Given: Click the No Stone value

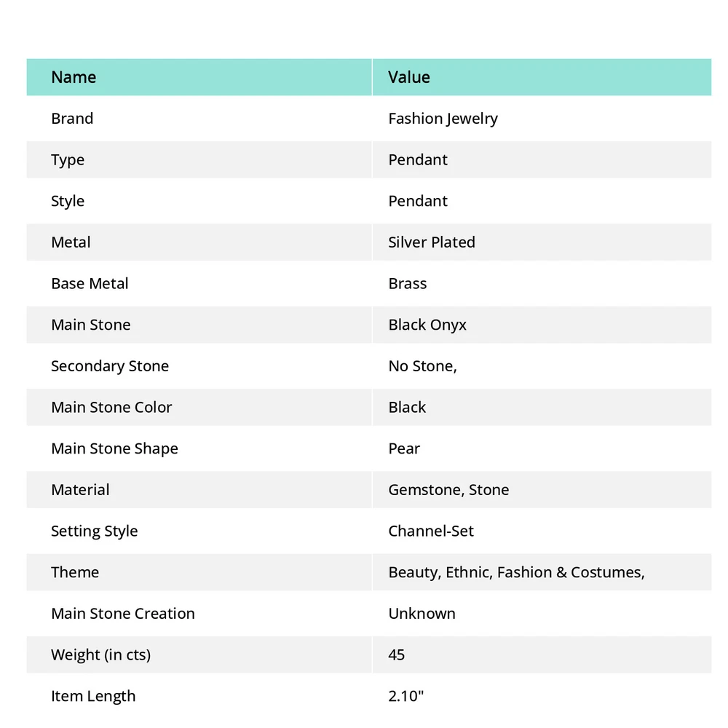Looking at the screenshot, I should coord(422,366).
